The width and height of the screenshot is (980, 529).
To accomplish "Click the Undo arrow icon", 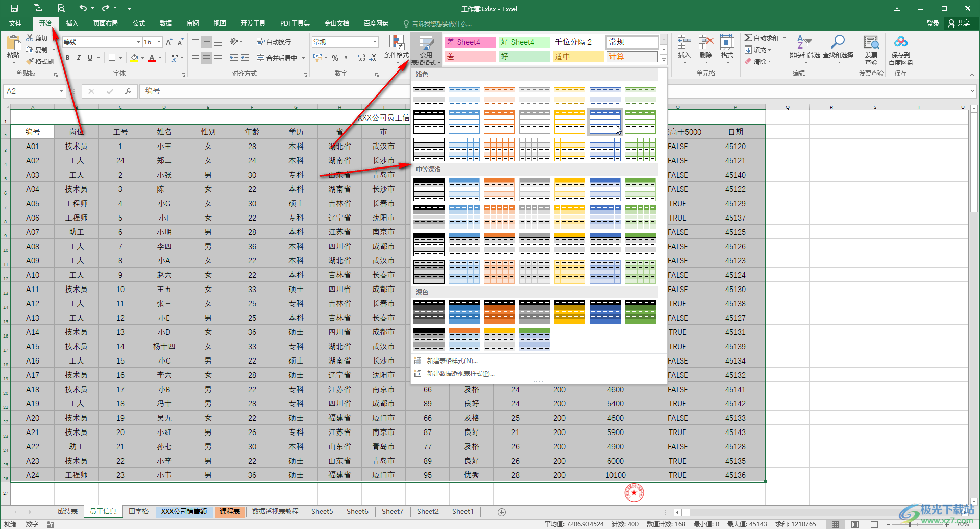I will click(83, 8).
